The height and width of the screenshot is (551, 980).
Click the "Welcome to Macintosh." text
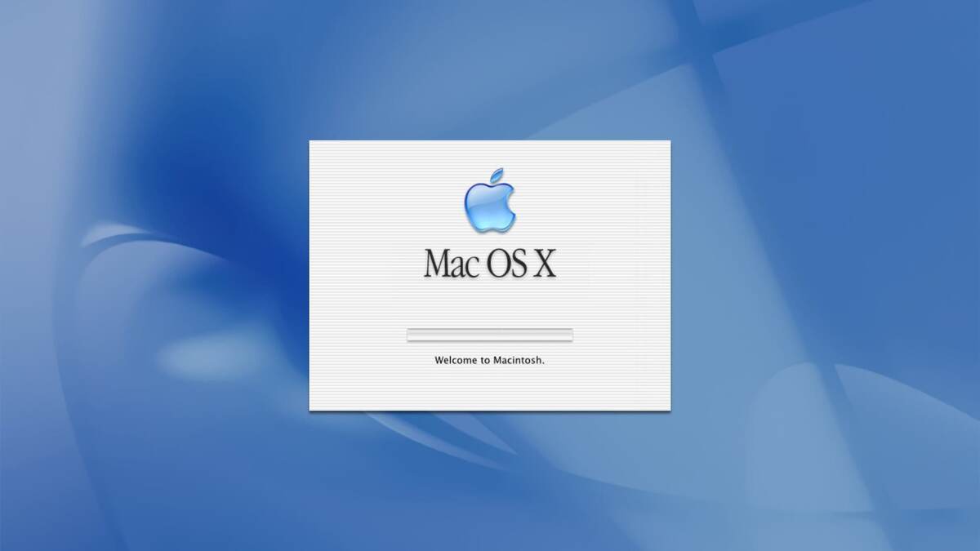point(490,360)
